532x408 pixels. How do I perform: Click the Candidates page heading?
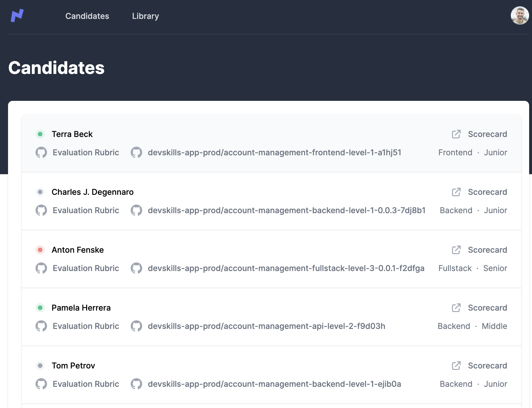point(56,68)
